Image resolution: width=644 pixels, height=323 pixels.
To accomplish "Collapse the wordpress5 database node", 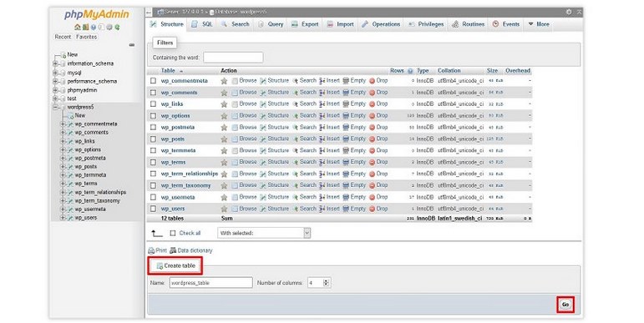I will click(55, 108).
